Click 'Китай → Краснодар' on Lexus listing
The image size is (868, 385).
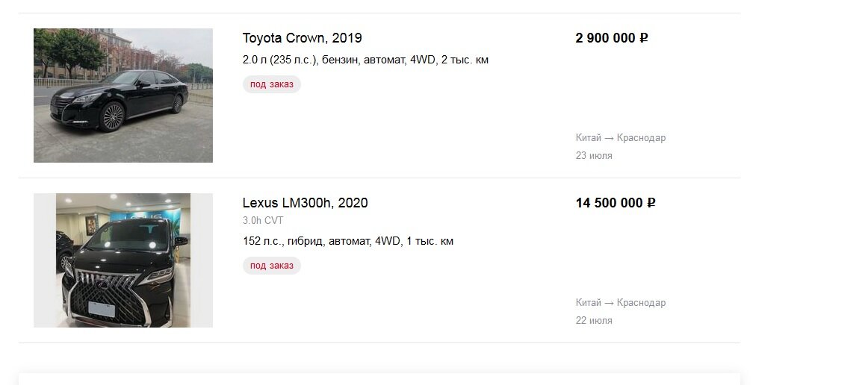tap(621, 303)
